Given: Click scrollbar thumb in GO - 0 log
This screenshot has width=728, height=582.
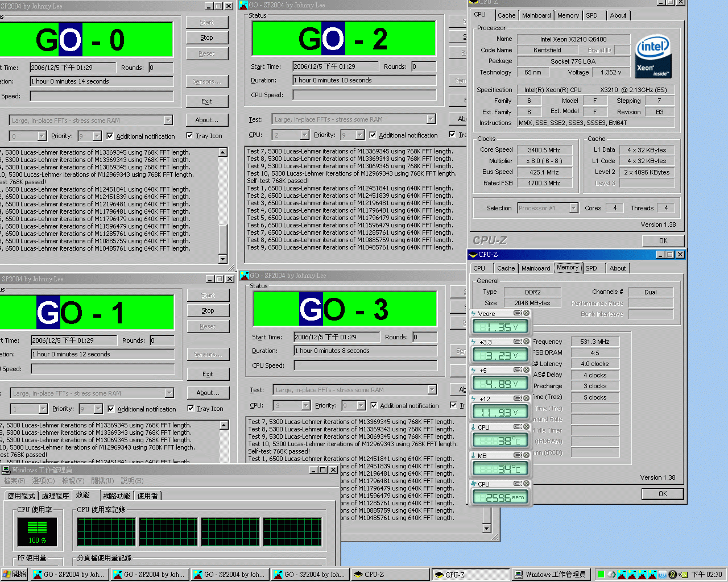Looking at the screenshot, I should point(223,239).
